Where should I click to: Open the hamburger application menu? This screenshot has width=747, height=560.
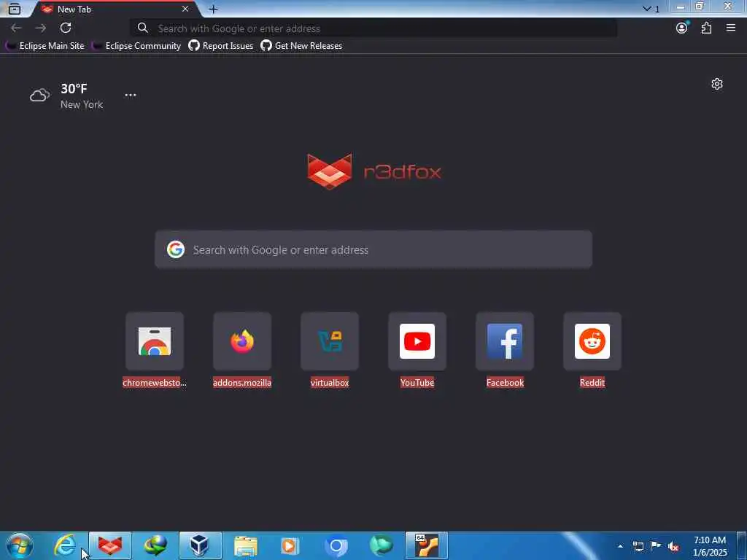coord(731,28)
